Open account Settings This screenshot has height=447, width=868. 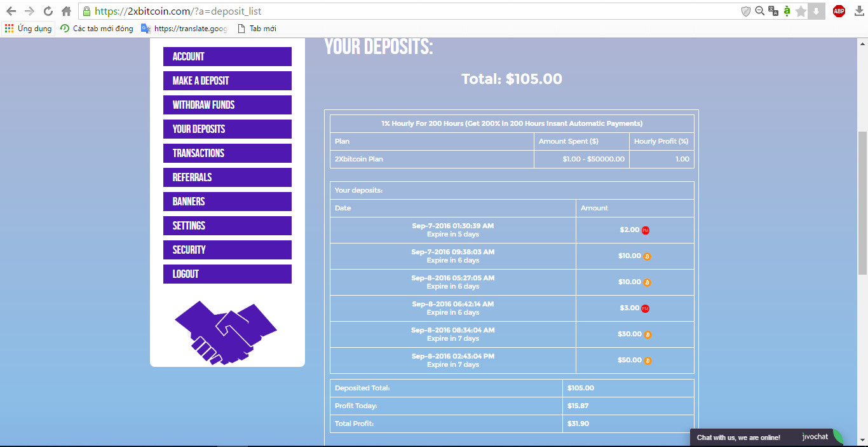pos(227,226)
